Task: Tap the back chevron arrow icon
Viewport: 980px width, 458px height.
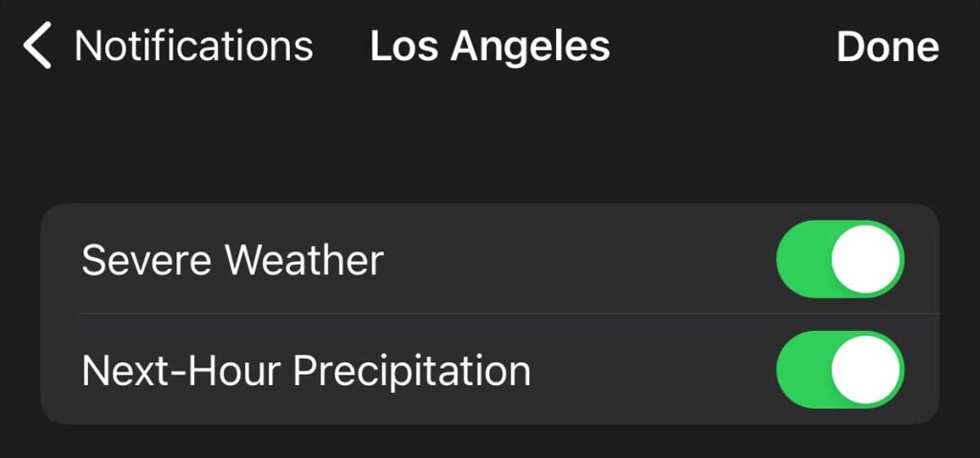Action: (36, 47)
